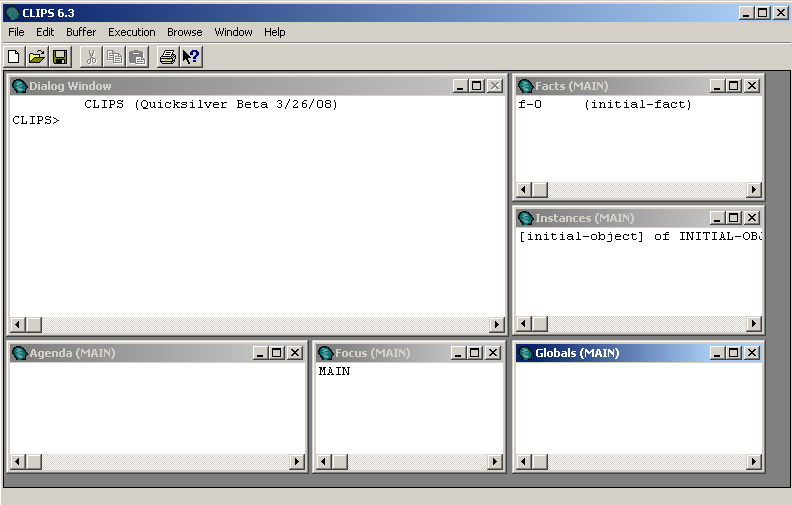Minimize the Dialog Window
This screenshot has height=505, width=792.
pos(460,86)
